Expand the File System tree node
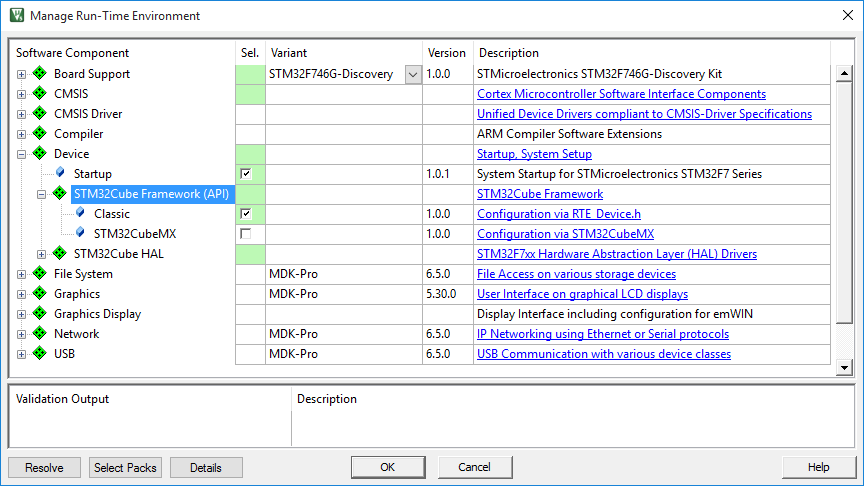Image resolution: width=864 pixels, height=486 pixels. pos(21,274)
